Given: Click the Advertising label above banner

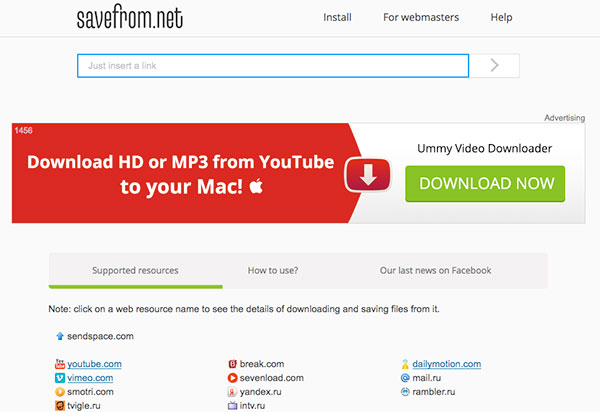Looking at the screenshot, I should click(x=564, y=118).
